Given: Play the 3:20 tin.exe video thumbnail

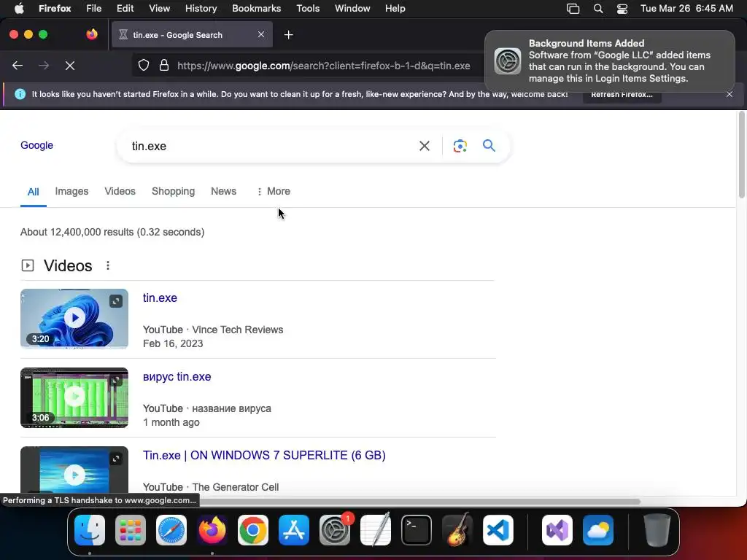Looking at the screenshot, I should 74,319.
